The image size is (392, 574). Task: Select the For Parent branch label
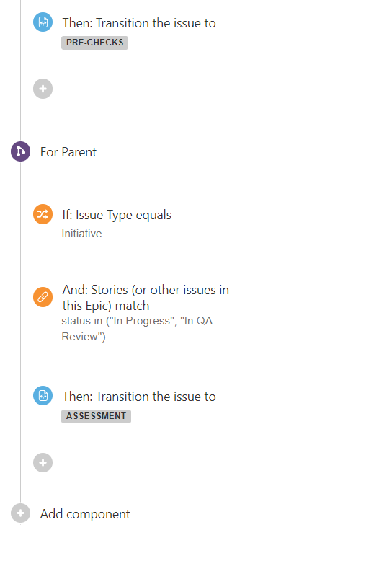coord(68,152)
